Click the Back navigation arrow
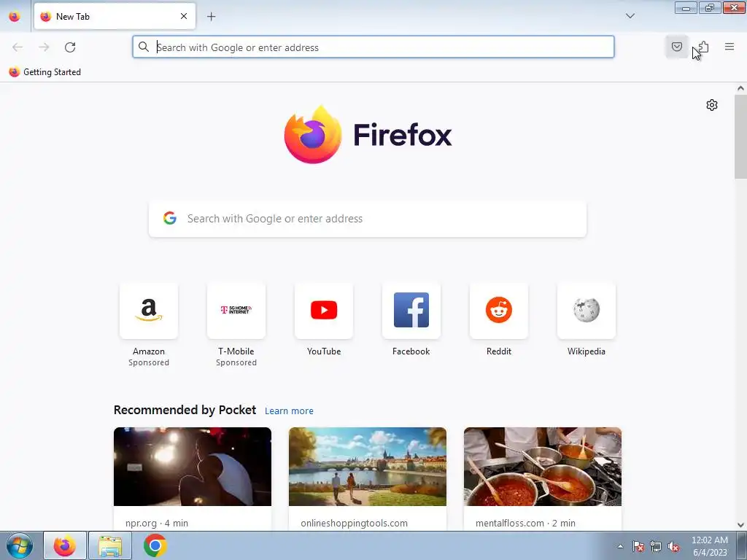Screen dimensions: 747x560 pyautogui.click(x=18, y=47)
